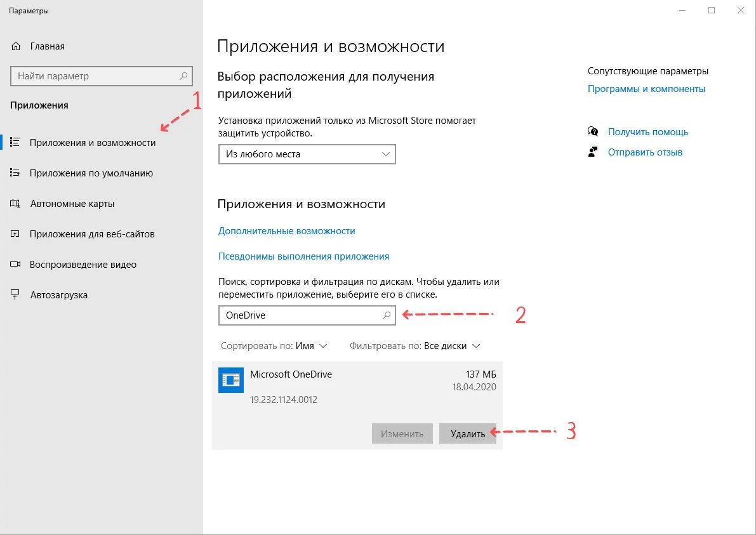Click the 'Получить помощь' link
Viewport: 756px width, 535px height.
648,131
